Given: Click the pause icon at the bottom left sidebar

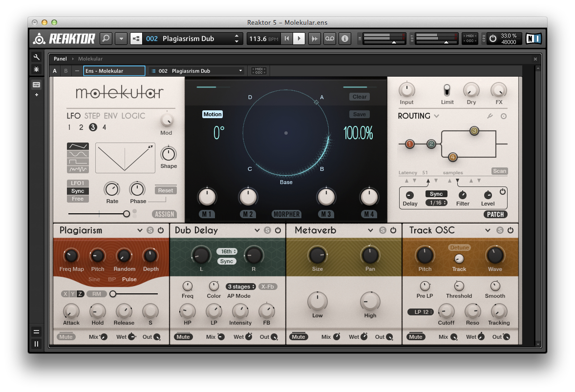Looking at the screenshot, I should click(x=36, y=344).
